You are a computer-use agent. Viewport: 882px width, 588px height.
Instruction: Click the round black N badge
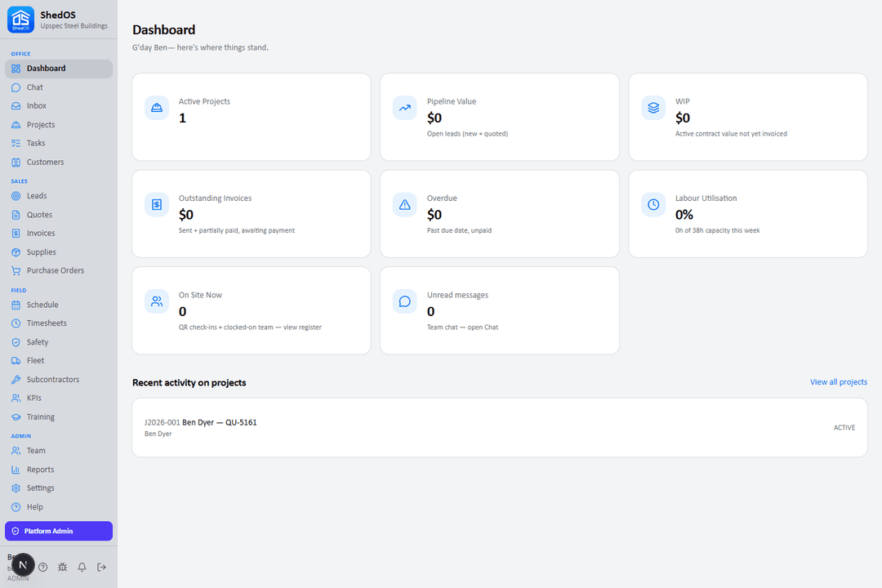(23, 565)
